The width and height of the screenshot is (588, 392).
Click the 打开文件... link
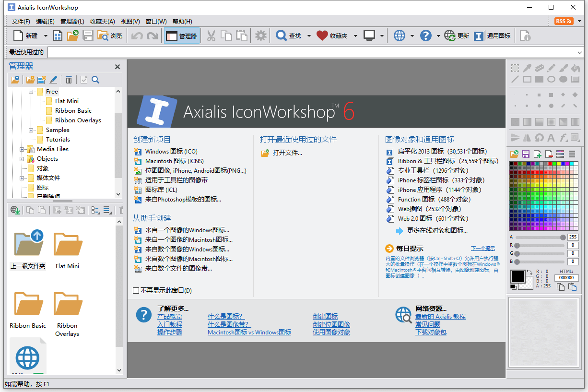click(288, 153)
